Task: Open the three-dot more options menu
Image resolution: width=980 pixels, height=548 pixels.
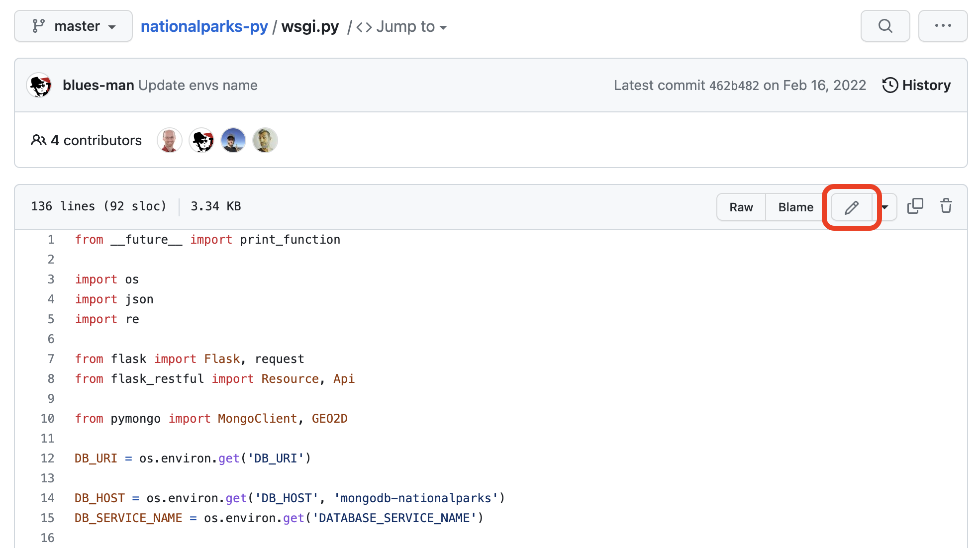Action: pyautogui.click(x=943, y=26)
